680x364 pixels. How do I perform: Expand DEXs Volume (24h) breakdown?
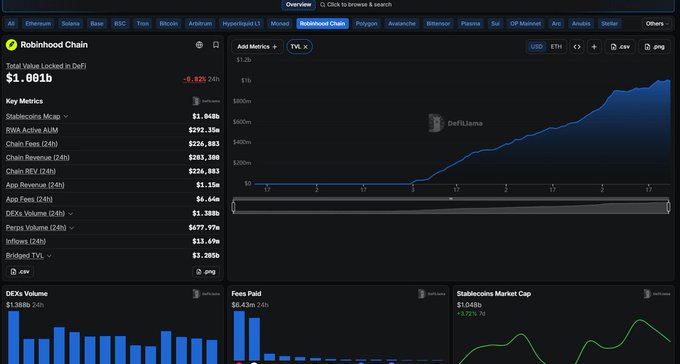tap(71, 213)
